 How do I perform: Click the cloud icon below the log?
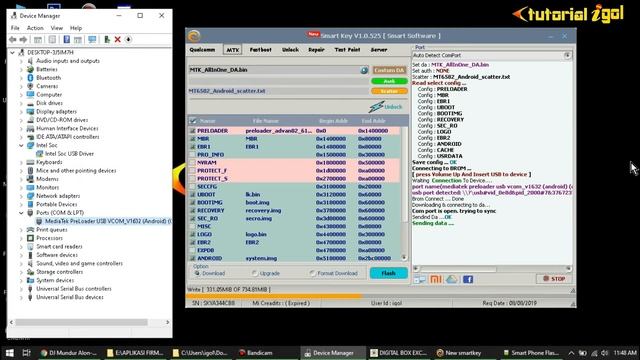pyautogui.click(x=452, y=279)
